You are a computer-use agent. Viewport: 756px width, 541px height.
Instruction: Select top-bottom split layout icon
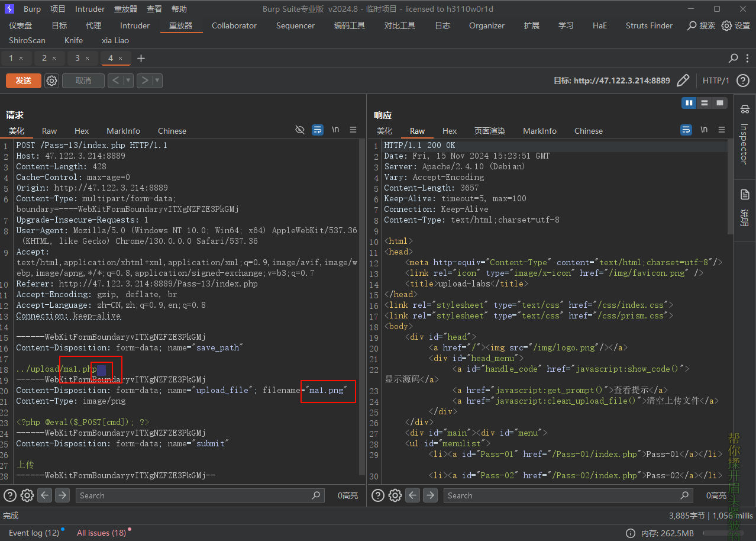[704, 103]
